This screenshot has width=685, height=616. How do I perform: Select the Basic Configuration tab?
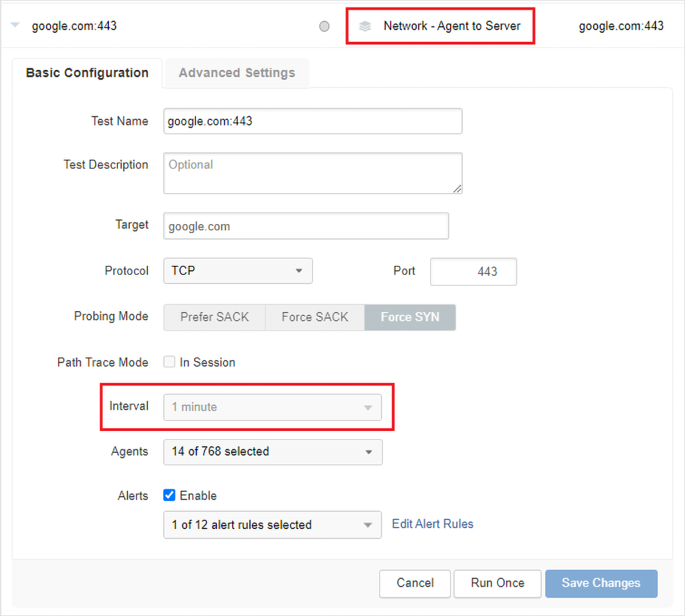(x=87, y=73)
